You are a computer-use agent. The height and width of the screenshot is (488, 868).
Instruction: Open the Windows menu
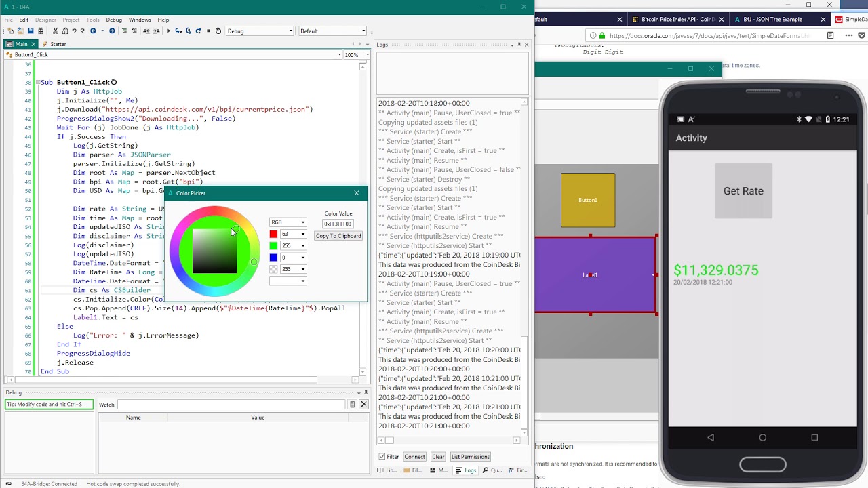coord(140,20)
